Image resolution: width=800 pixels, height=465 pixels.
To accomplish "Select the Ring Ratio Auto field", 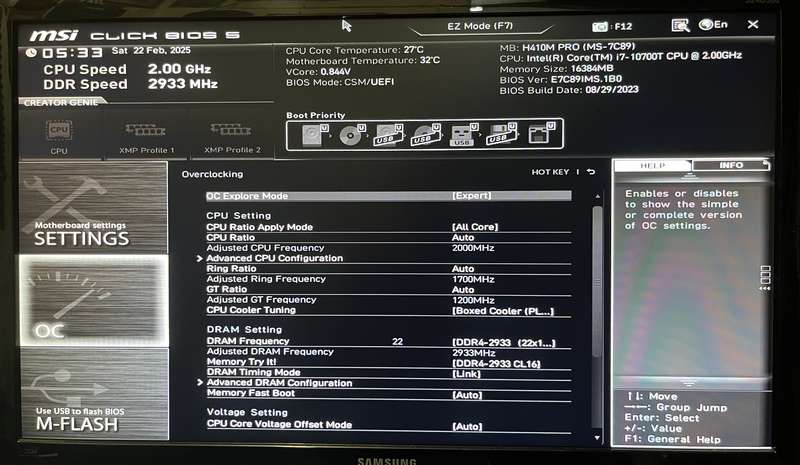I will pos(463,268).
